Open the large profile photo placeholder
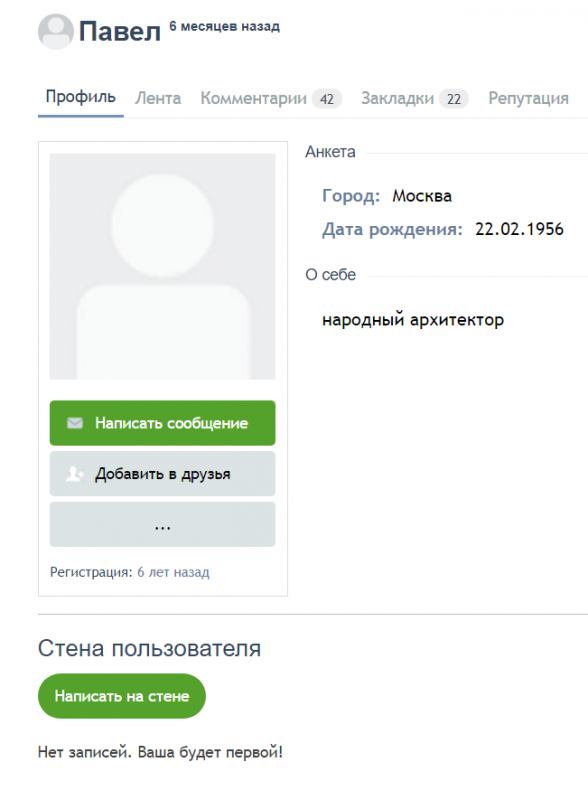Screen dimensions: 588x800 pos(162,266)
